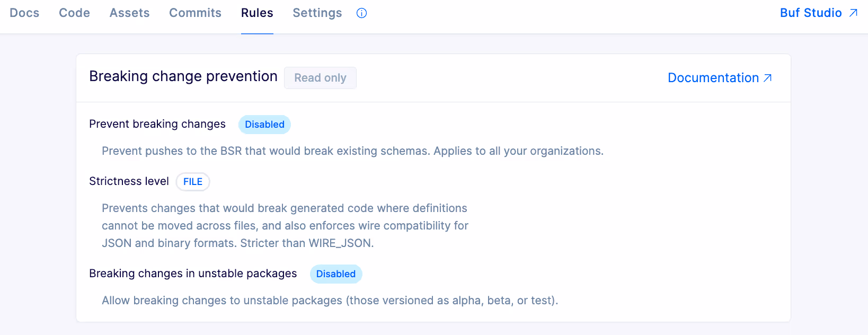The height and width of the screenshot is (335, 868).
Task: Open the Docs tab
Action: (x=24, y=13)
